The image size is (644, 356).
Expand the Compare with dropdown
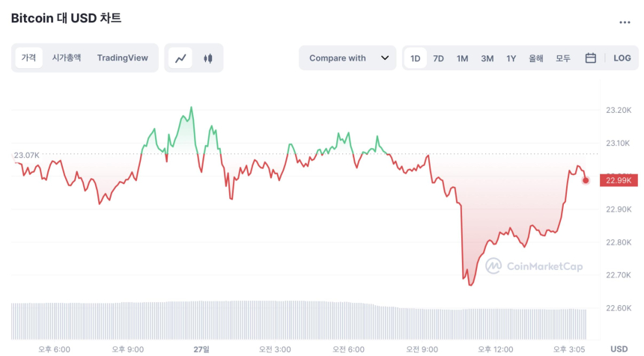(x=347, y=58)
